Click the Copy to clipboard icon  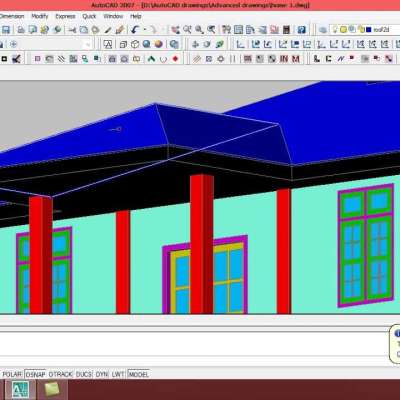pos(83,30)
